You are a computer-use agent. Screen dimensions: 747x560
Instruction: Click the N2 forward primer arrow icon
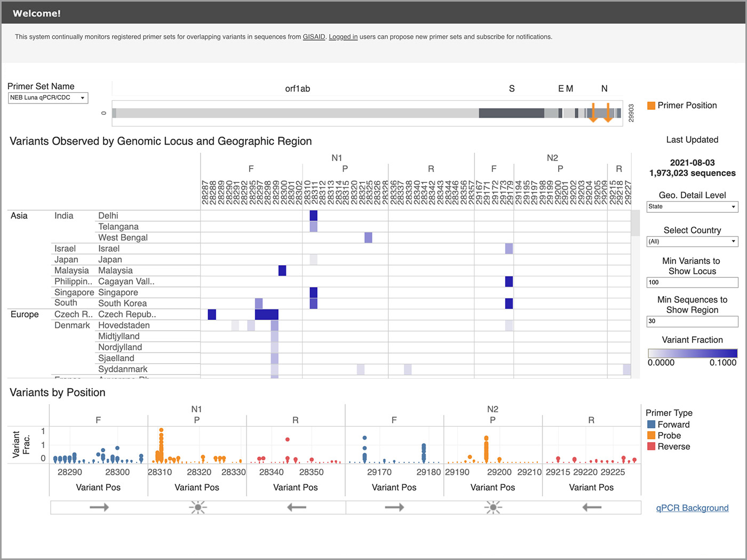tap(394, 507)
